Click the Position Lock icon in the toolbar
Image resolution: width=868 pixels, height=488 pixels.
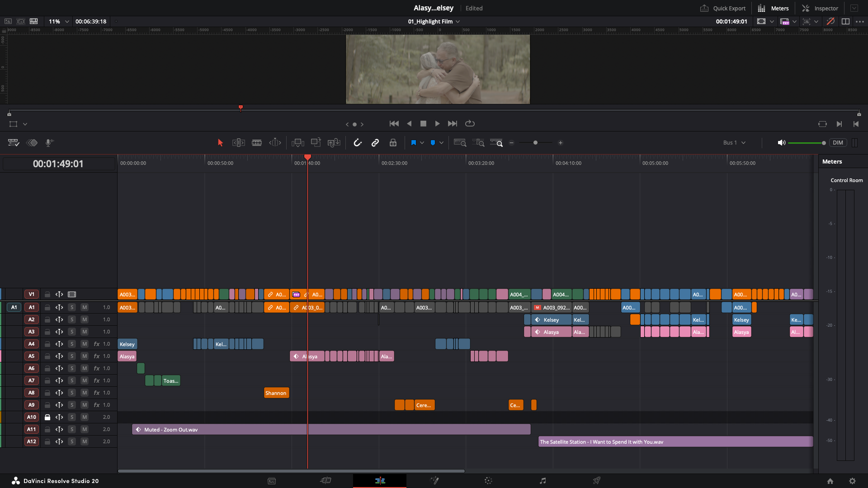click(393, 142)
